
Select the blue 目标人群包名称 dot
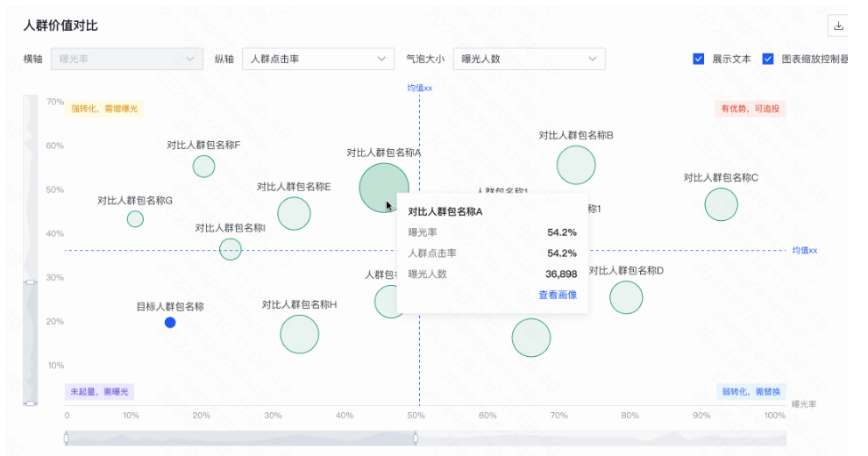[170, 322]
